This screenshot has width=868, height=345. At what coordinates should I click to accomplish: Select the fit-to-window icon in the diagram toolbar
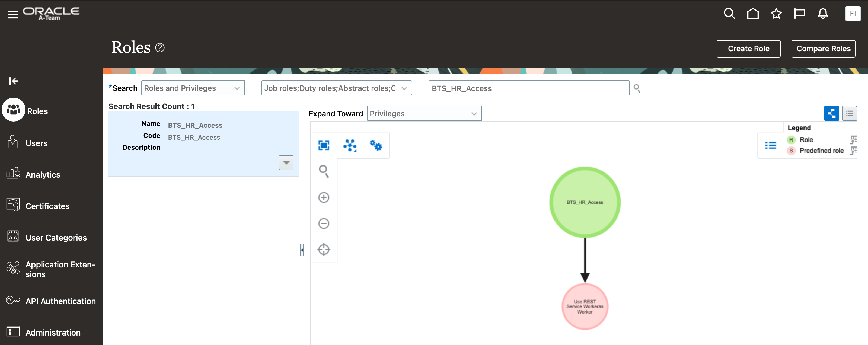click(x=324, y=145)
